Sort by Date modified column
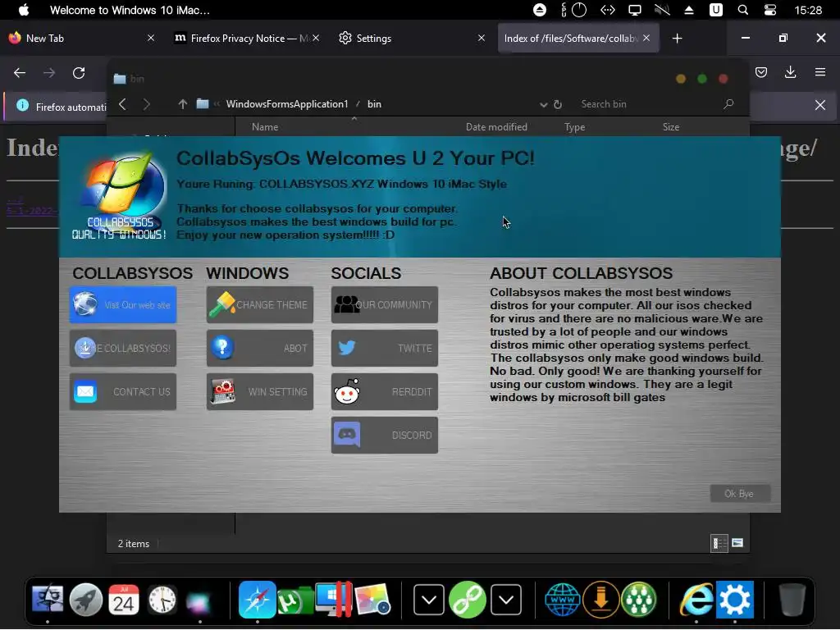 pyautogui.click(x=496, y=127)
